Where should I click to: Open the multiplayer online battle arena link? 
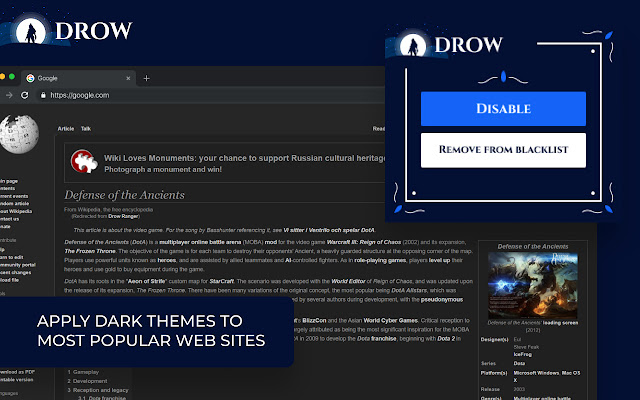coord(200,242)
